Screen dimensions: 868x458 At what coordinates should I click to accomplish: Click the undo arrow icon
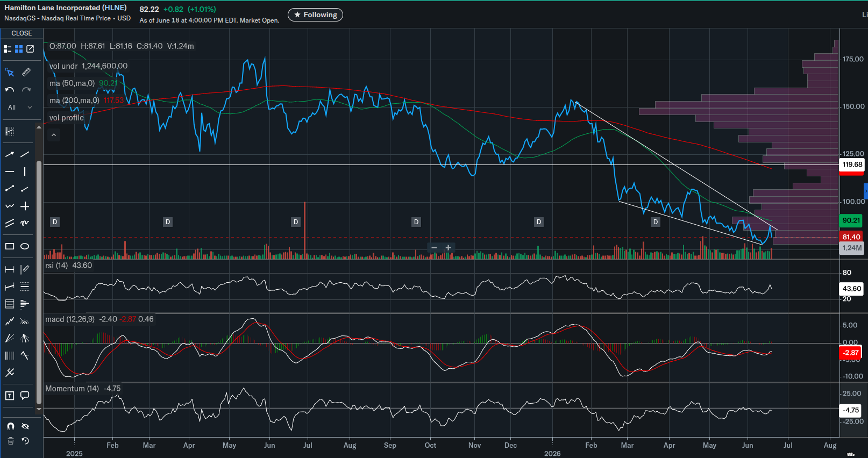pyautogui.click(x=9, y=90)
